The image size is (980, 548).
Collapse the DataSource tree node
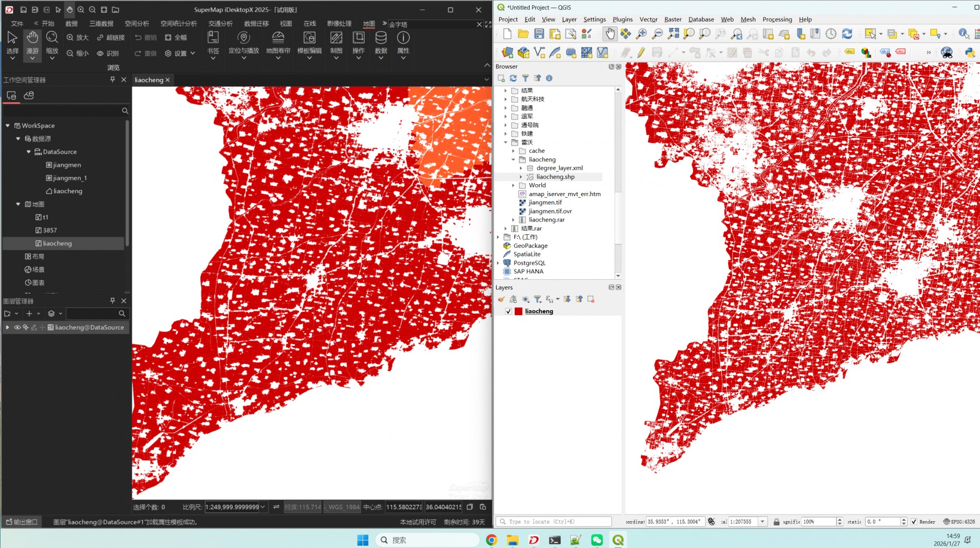(29, 152)
